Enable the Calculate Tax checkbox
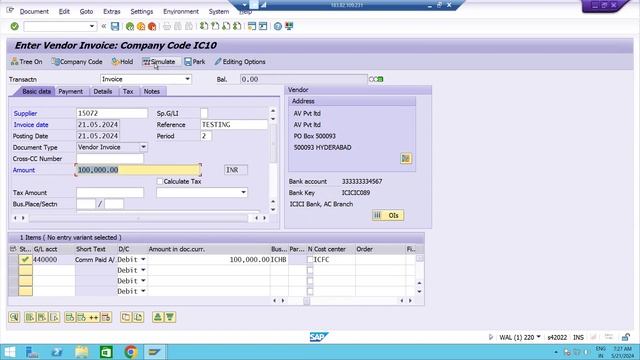 (160, 181)
